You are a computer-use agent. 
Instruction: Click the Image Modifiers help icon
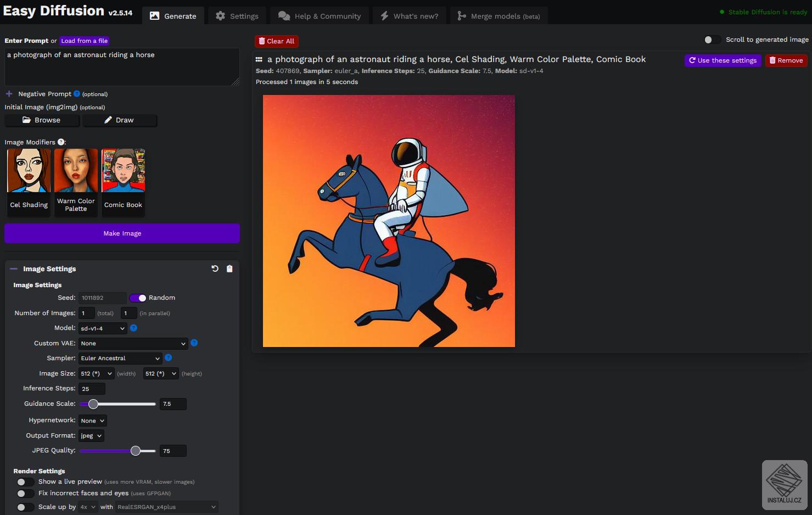click(x=61, y=142)
